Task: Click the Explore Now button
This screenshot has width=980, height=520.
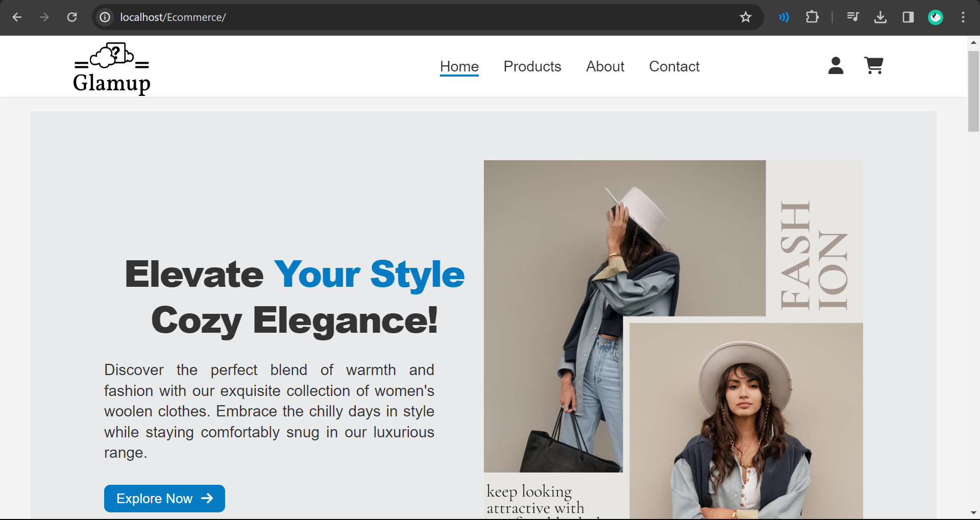Action: 164,499
